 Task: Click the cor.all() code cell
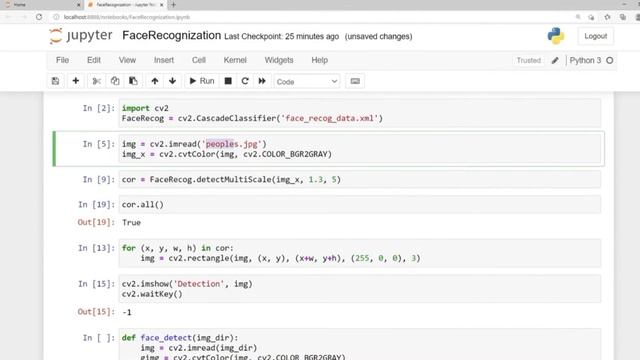[x=360, y=204]
